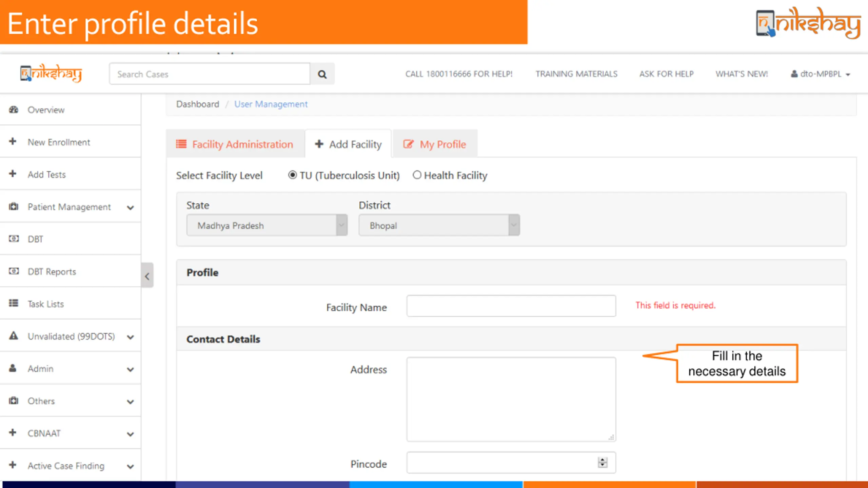The image size is (868, 488).
Task: Click the Task Lists list icon
Action: tap(14, 303)
